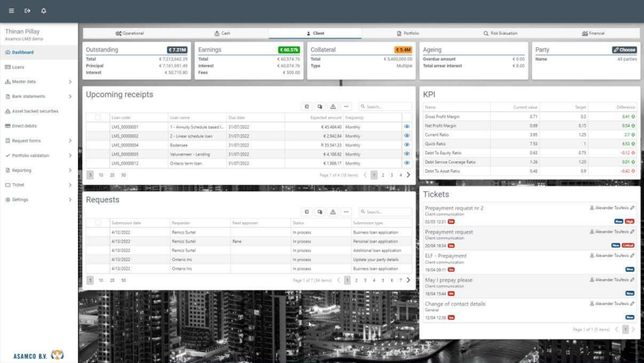Expand Reporting submenu
Image resolution: width=644 pixels, height=363 pixels.
coord(38,171)
